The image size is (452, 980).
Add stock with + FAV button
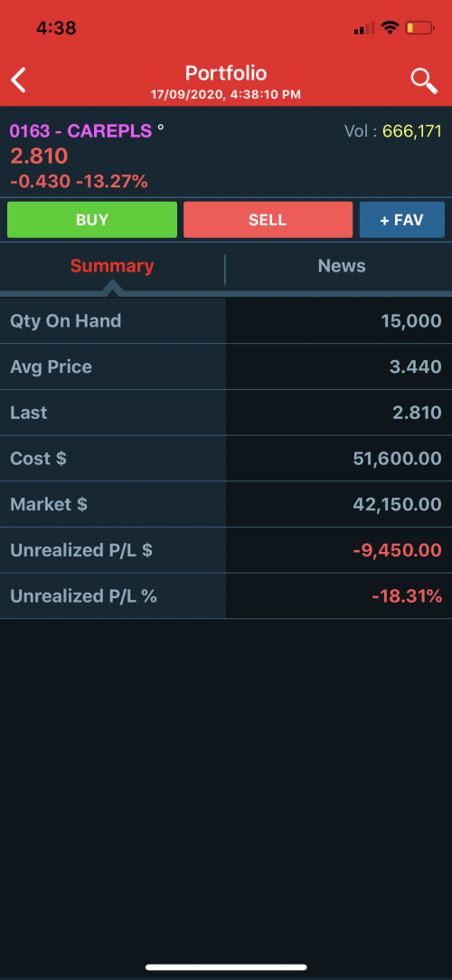pyautogui.click(x=402, y=219)
